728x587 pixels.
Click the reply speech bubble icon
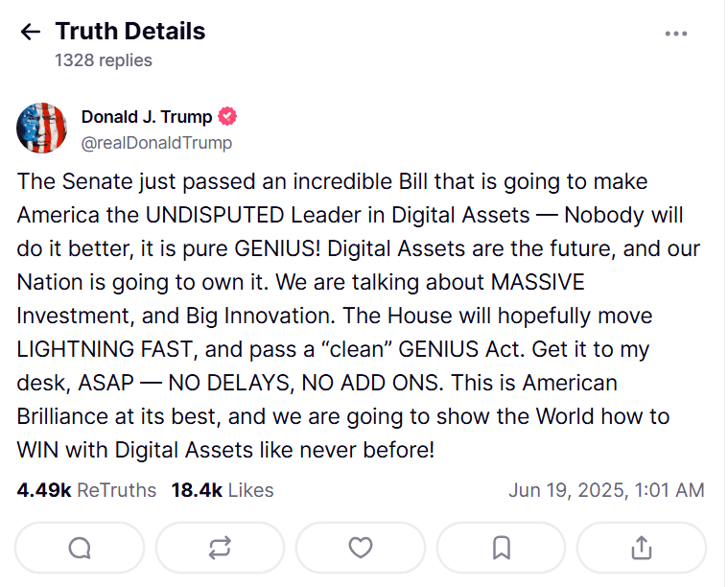[81, 548]
